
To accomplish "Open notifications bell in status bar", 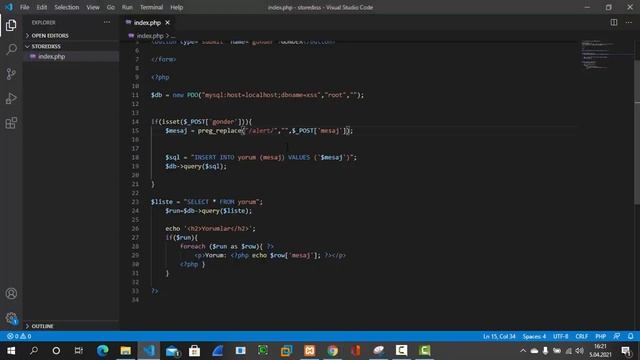I will 631,336.
